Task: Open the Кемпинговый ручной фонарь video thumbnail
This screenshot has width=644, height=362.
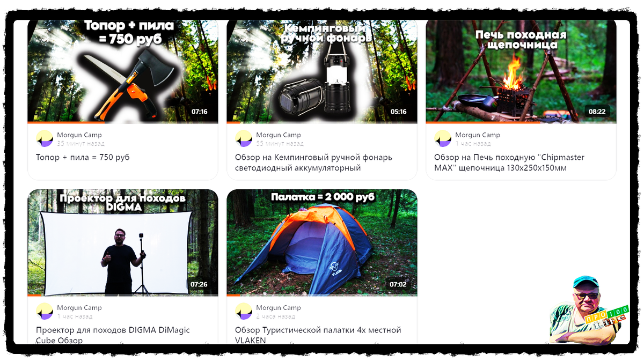Action: click(x=322, y=72)
